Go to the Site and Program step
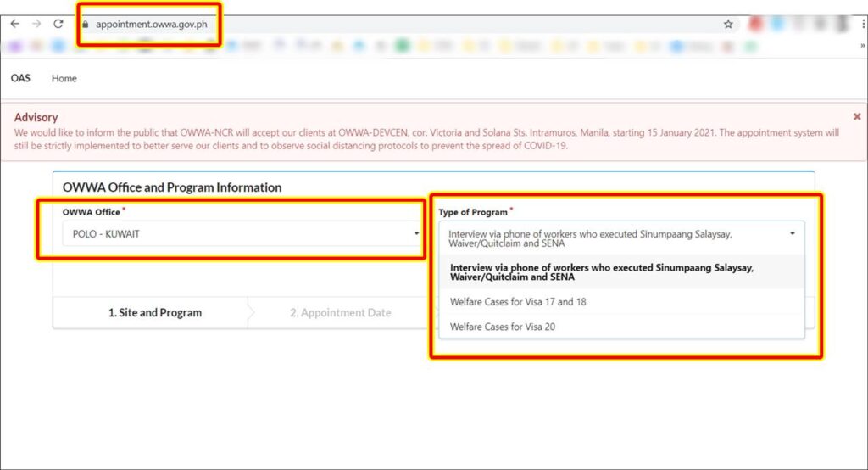The width and height of the screenshot is (868, 470). pyautogui.click(x=154, y=312)
